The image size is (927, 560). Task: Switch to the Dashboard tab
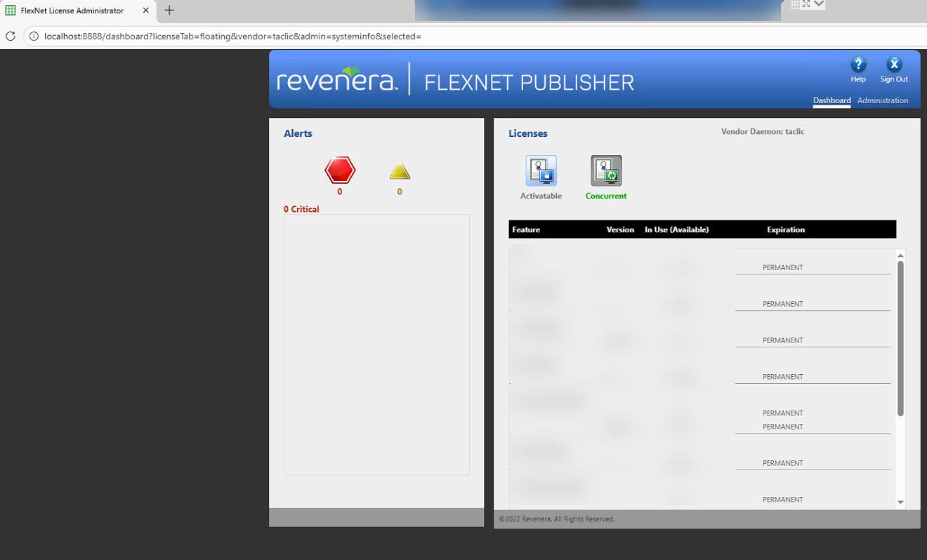832,100
